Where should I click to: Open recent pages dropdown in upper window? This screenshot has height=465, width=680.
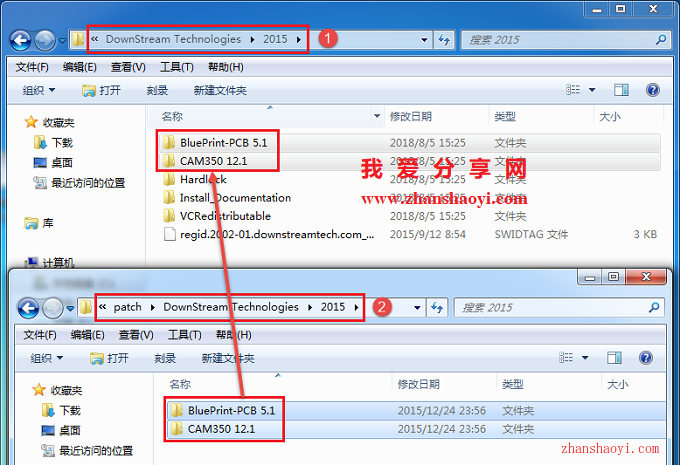pos(62,41)
